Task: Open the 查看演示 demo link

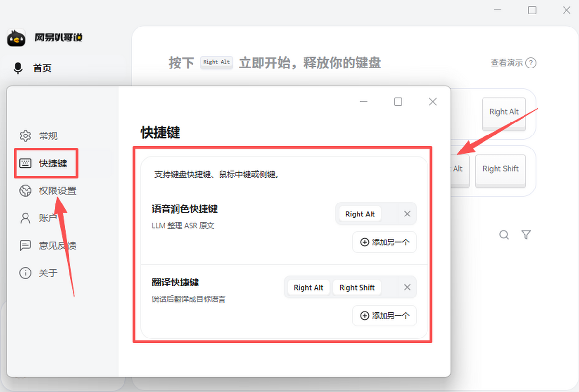Action: pos(513,63)
